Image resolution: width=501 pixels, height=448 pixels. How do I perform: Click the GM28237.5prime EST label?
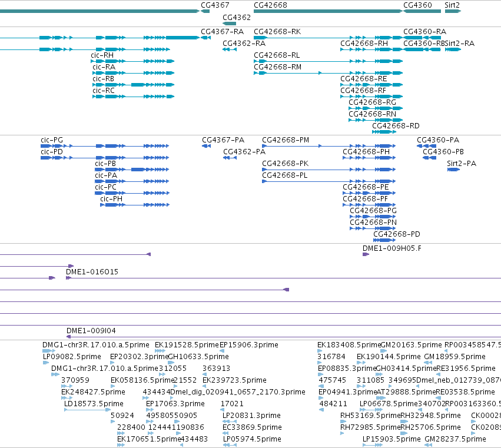coord(455,439)
